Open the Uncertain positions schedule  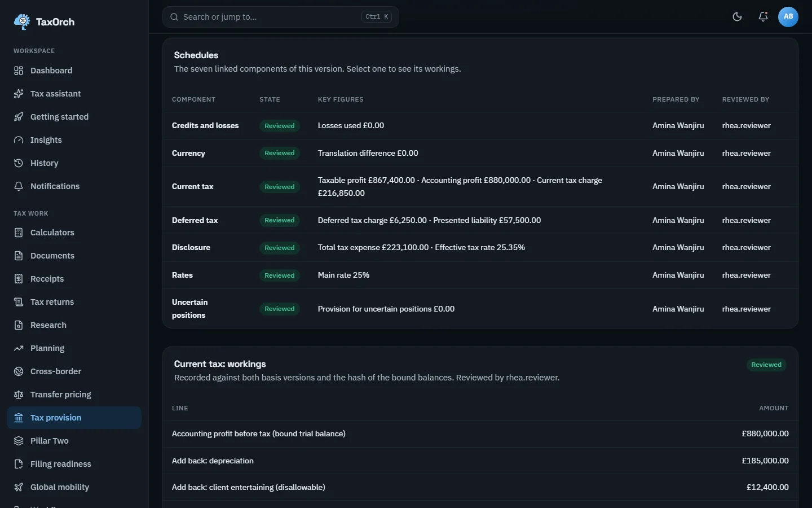480,309
